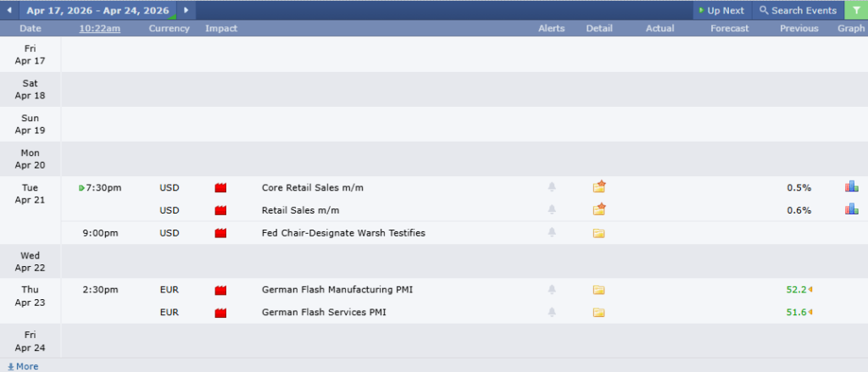868x372 pixels.
Task: Open the green calendar filter icon
Action: point(856,10)
